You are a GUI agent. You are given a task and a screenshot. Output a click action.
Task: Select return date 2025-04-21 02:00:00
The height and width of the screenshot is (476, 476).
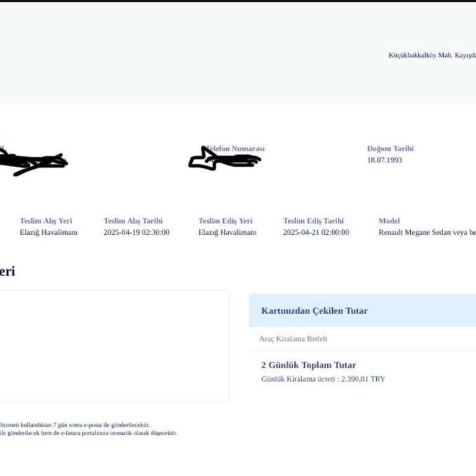point(316,232)
